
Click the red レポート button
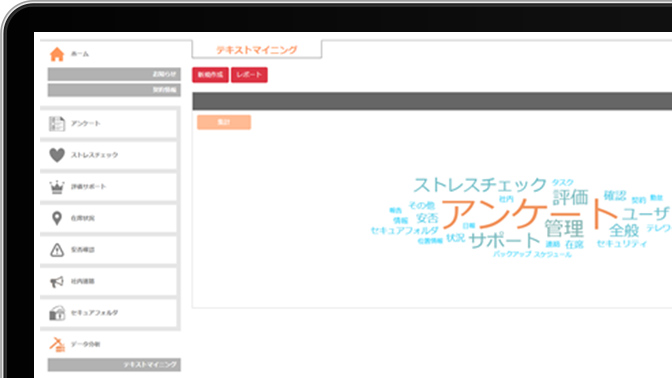(249, 75)
